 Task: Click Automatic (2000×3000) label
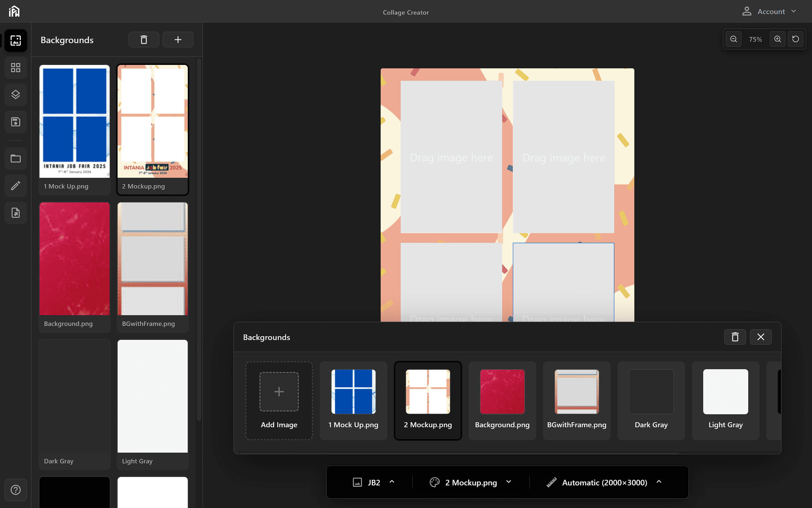pyautogui.click(x=605, y=483)
